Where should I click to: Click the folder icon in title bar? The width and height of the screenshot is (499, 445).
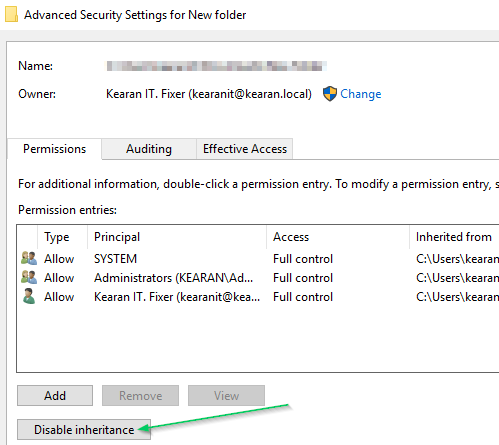[x=11, y=15]
